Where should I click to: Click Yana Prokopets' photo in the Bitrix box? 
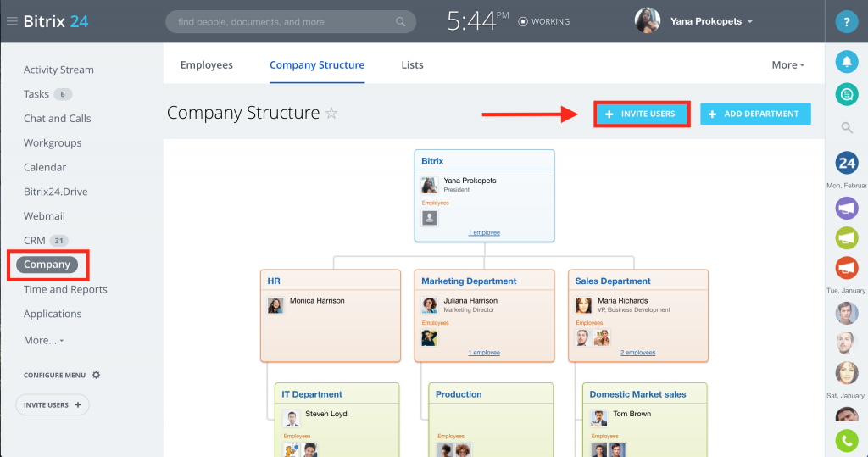click(x=429, y=185)
